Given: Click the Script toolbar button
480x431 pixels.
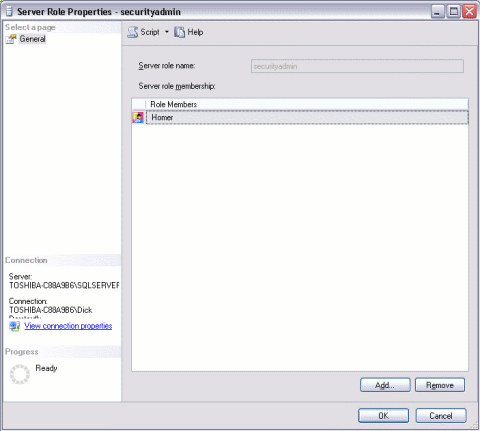Looking at the screenshot, I should click(144, 32).
